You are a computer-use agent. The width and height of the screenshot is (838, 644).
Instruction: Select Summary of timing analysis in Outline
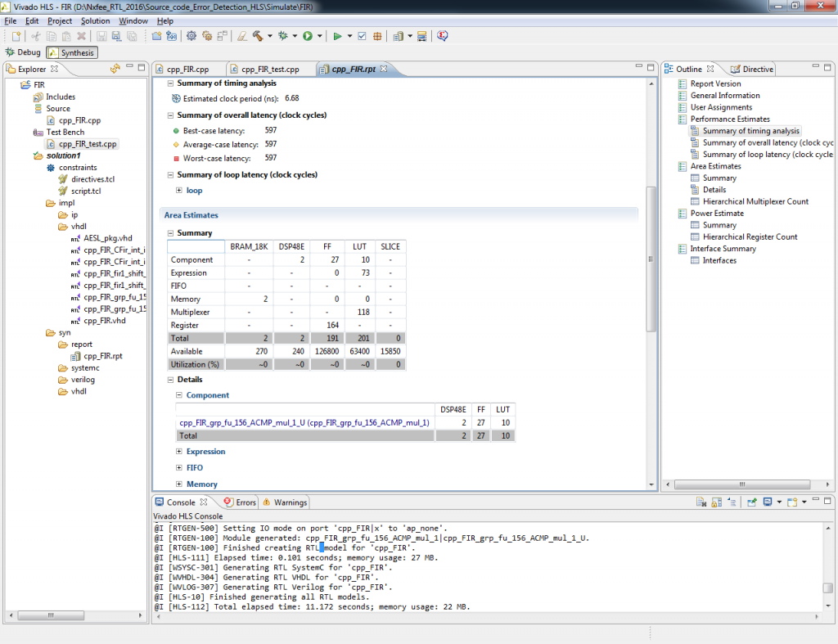751,131
